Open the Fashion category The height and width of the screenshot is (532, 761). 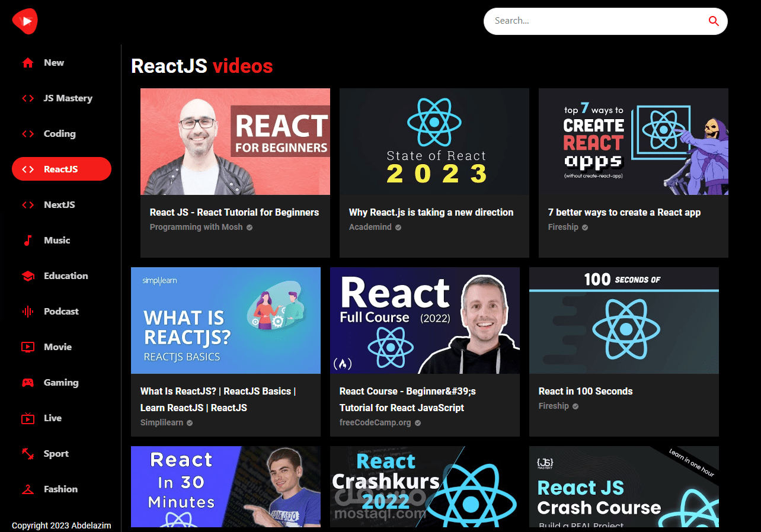point(62,489)
